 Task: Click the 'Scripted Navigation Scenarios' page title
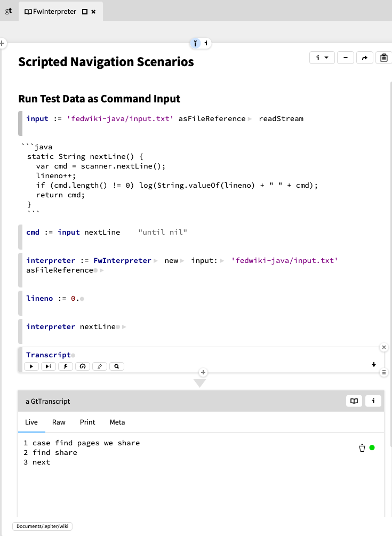click(106, 62)
